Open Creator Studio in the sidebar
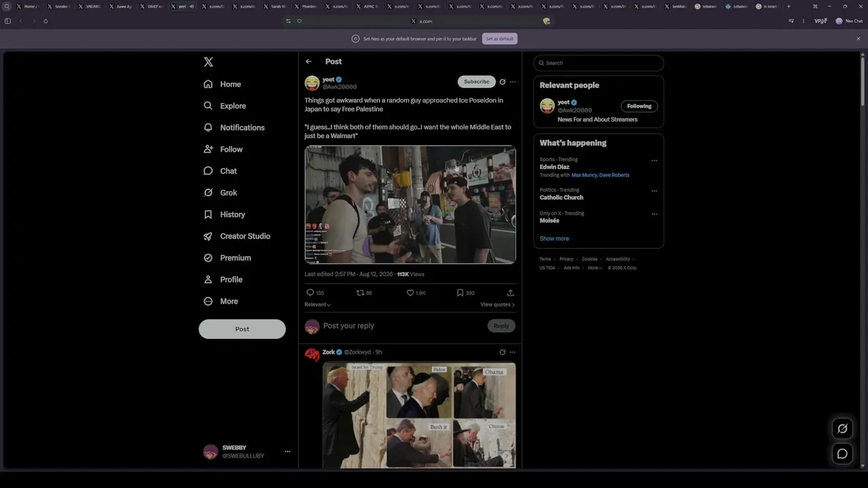Screen dimensions: 868x488 click(237, 236)
